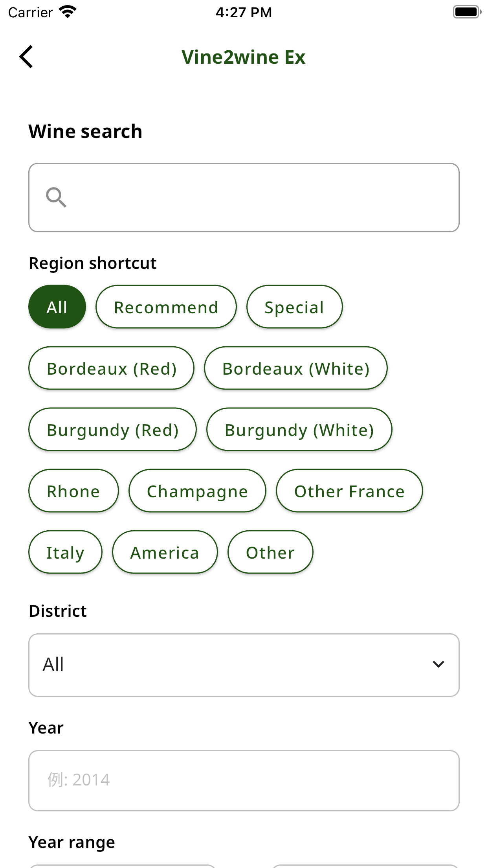Tap the battery indicator icon
Viewport: 488px width, 868px height.
[x=467, y=12]
